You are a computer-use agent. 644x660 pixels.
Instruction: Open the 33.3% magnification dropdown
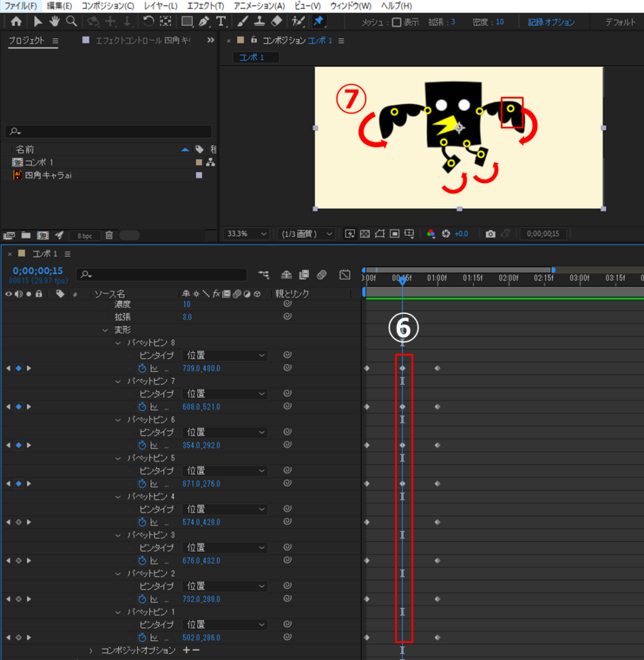246,234
